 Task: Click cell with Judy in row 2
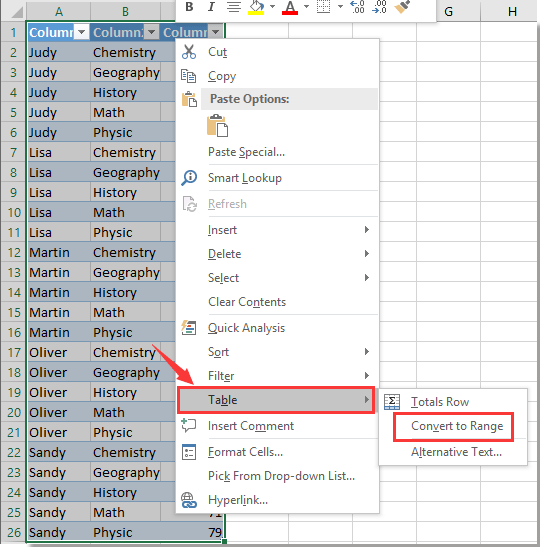tap(59, 52)
